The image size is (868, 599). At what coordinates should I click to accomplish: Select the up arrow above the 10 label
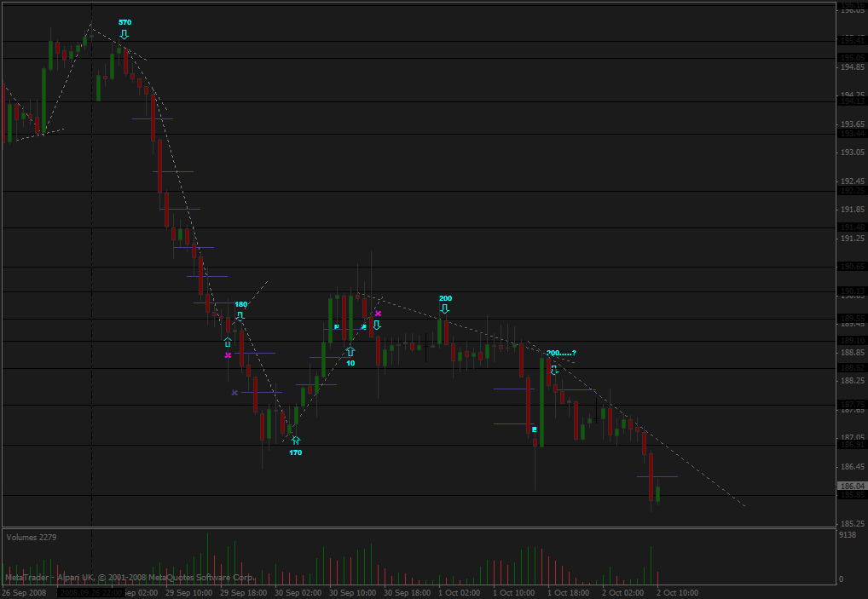pyautogui.click(x=350, y=351)
